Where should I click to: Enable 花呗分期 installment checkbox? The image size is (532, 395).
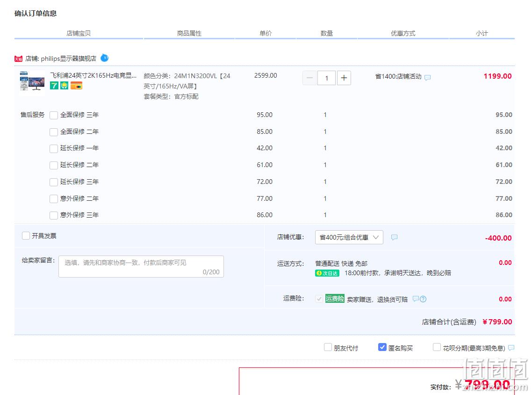point(437,347)
